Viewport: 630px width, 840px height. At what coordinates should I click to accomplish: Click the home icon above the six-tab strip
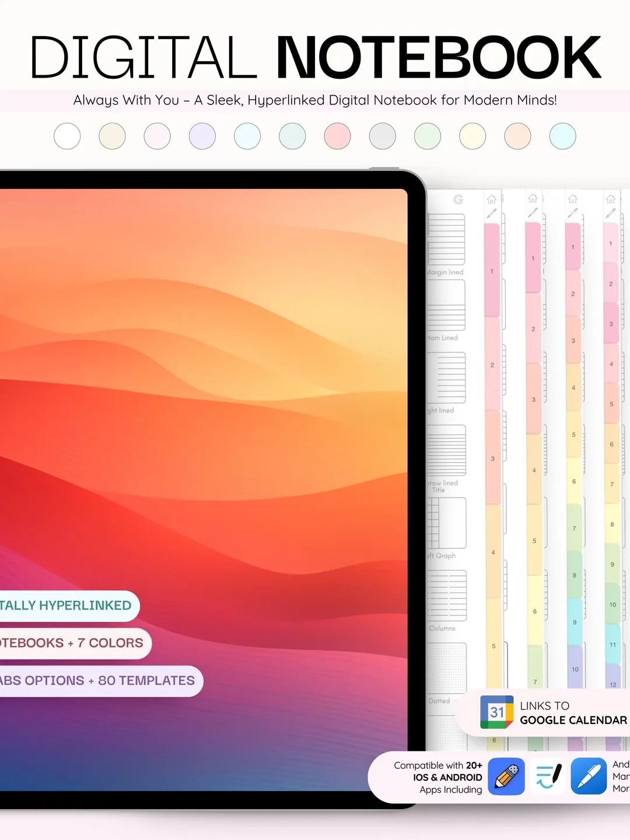(x=492, y=199)
